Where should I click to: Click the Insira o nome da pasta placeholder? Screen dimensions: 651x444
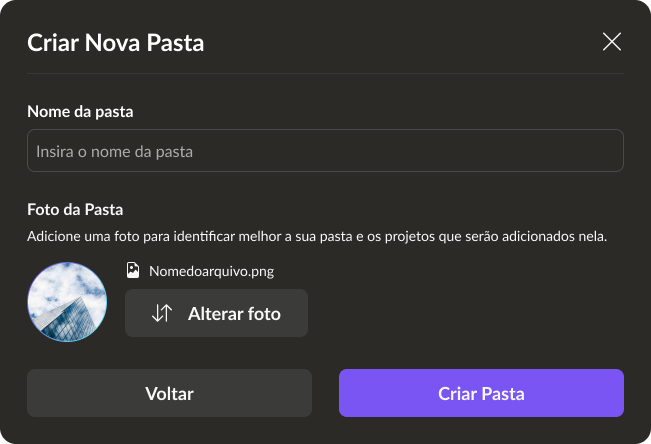coord(114,152)
